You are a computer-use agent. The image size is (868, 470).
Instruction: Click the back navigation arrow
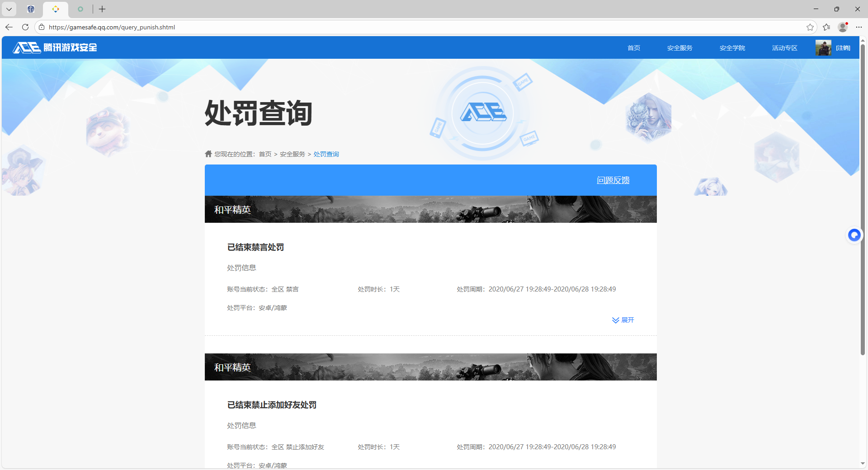click(x=9, y=27)
